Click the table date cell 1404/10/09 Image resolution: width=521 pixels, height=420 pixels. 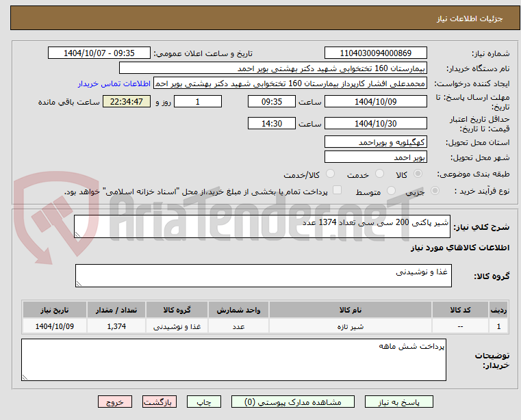coord(55,326)
